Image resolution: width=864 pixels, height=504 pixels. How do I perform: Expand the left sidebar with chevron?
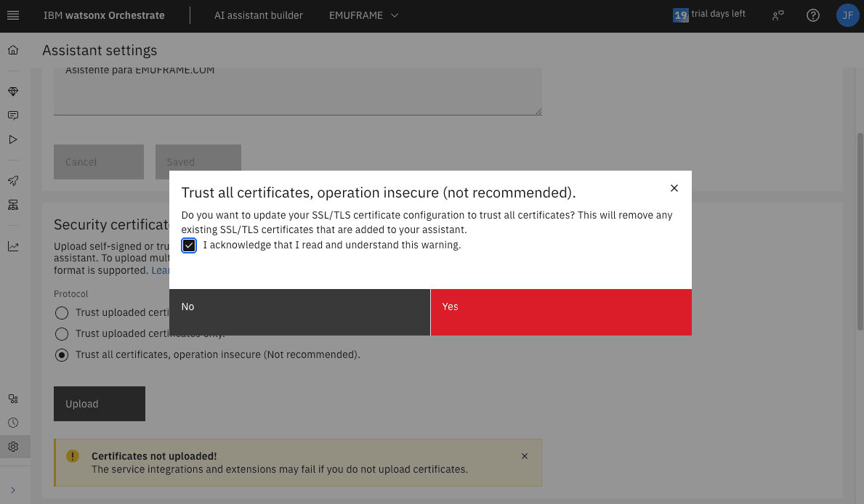click(x=13, y=490)
